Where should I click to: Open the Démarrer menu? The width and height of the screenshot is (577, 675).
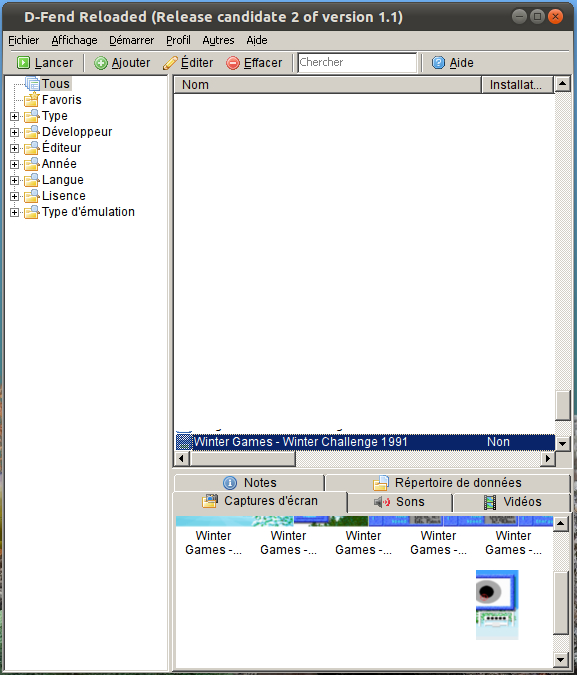tap(131, 40)
